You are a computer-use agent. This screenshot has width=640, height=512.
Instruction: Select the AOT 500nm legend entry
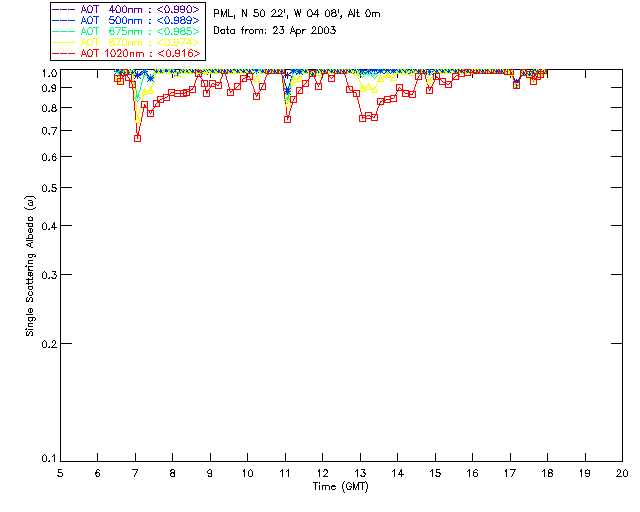(x=127, y=20)
